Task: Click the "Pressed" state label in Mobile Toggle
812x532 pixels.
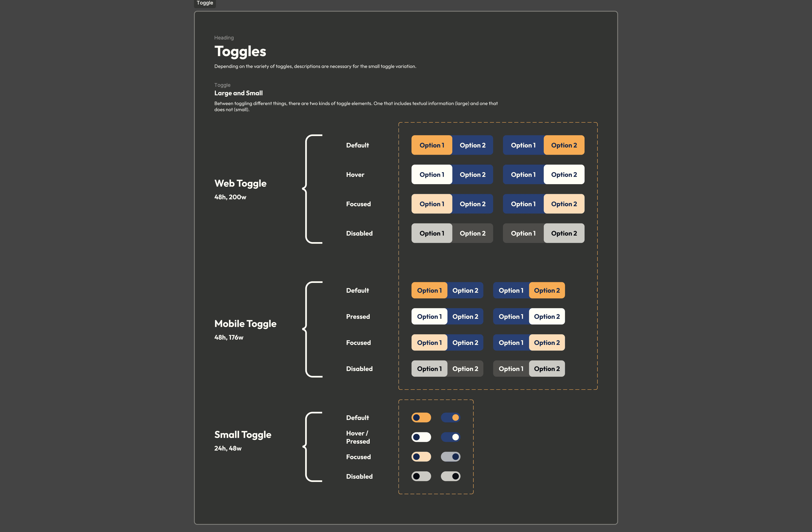Action: click(x=358, y=316)
